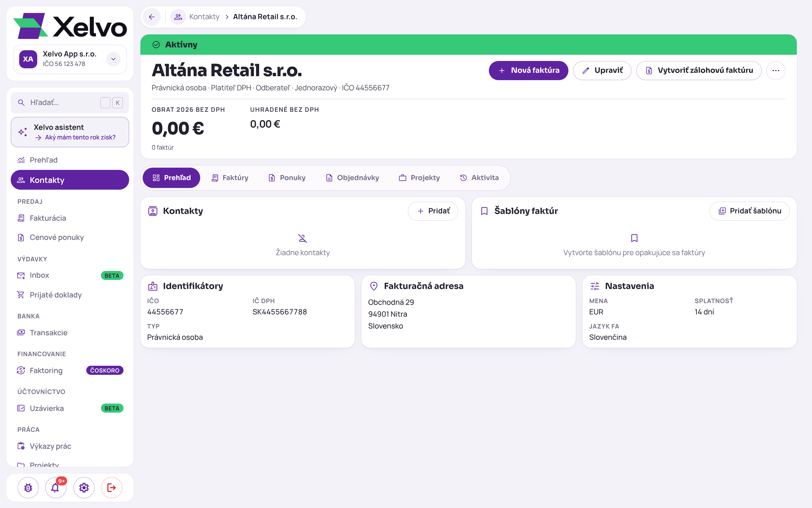Switch to the Faktúry tab
The height and width of the screenshot is (508, 812).
pos(230,178)
